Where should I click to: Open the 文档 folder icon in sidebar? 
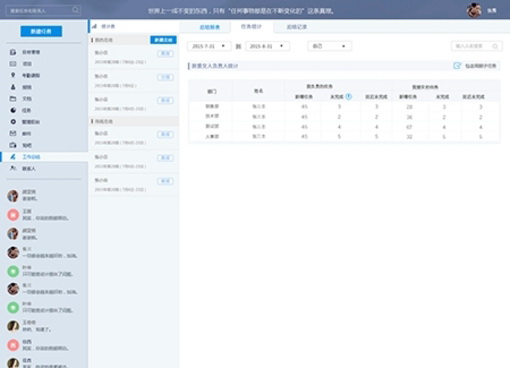[13, 99]
